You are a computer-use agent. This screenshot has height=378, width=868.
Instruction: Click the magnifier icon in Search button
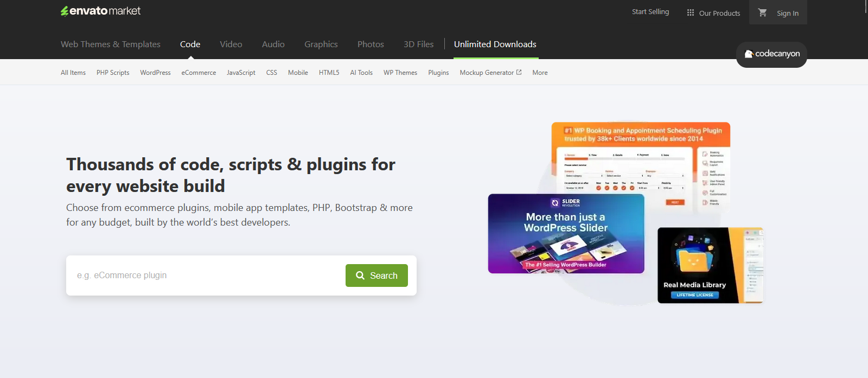[x=360, y=276]
